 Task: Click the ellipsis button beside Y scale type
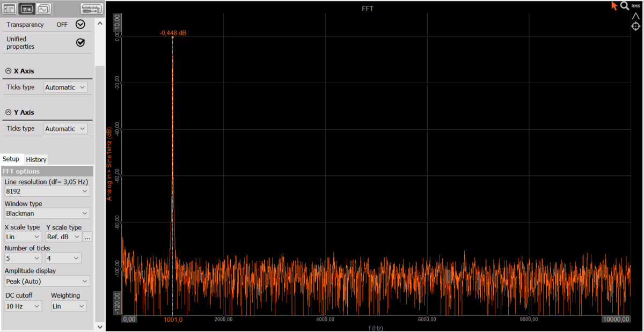click(88, 237)
